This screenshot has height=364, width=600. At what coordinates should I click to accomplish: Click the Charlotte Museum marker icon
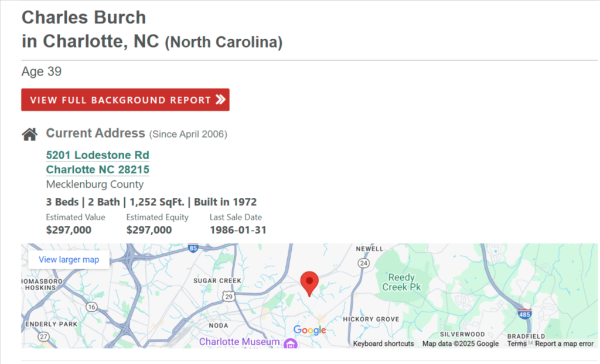tap(291, 345)
